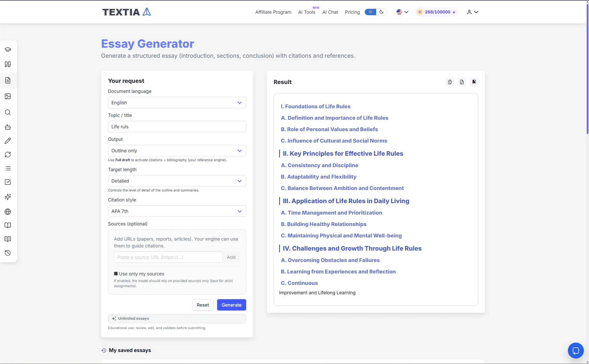Image resolution: width=589 pixels, height=364 pixels.
Task: Select the document (essay) sidebar icon
Action: (8, 80)
